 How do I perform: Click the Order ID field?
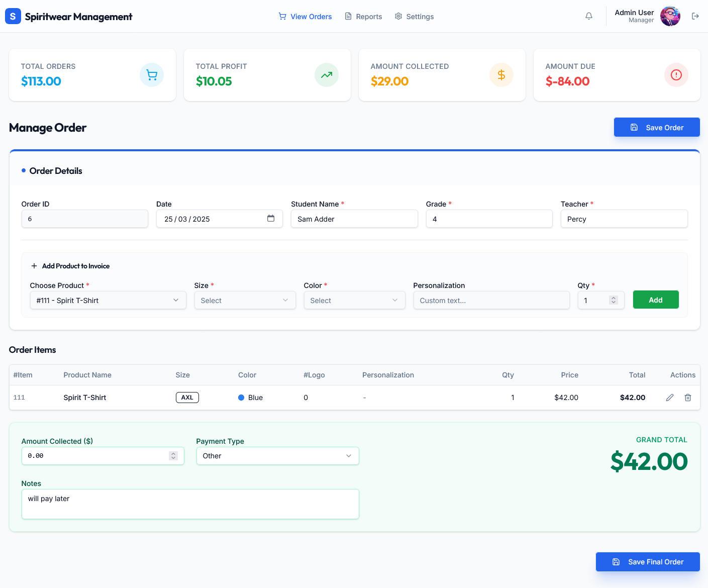[x=85, y=219]
